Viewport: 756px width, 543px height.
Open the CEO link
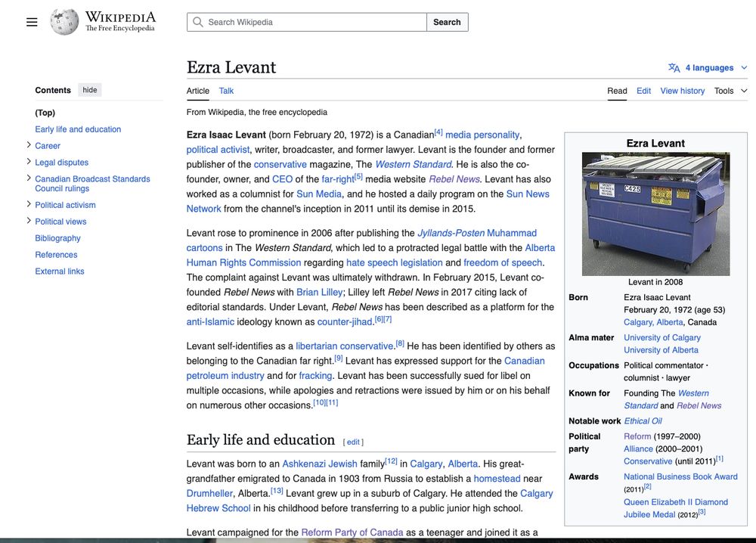tap(282, 179)
